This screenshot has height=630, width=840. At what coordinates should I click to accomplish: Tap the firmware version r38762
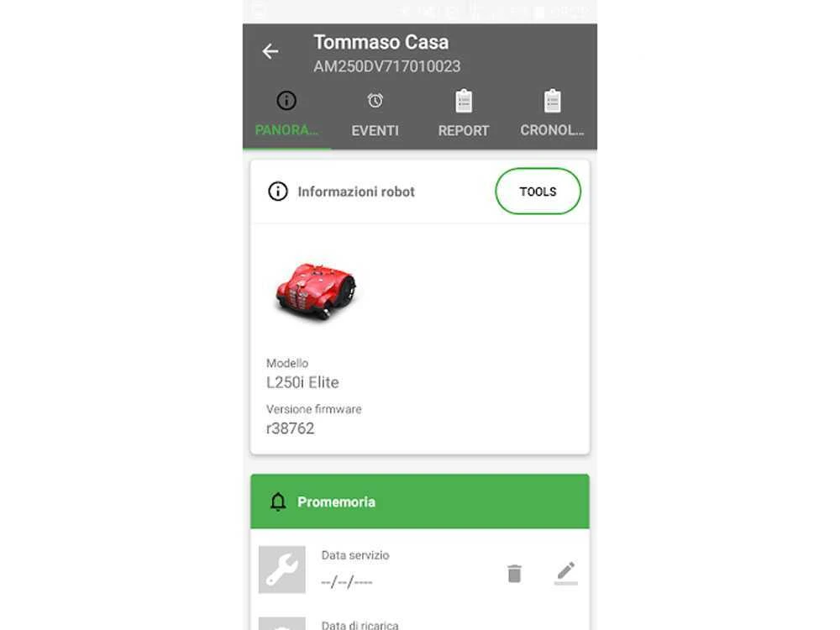point(291,428)
